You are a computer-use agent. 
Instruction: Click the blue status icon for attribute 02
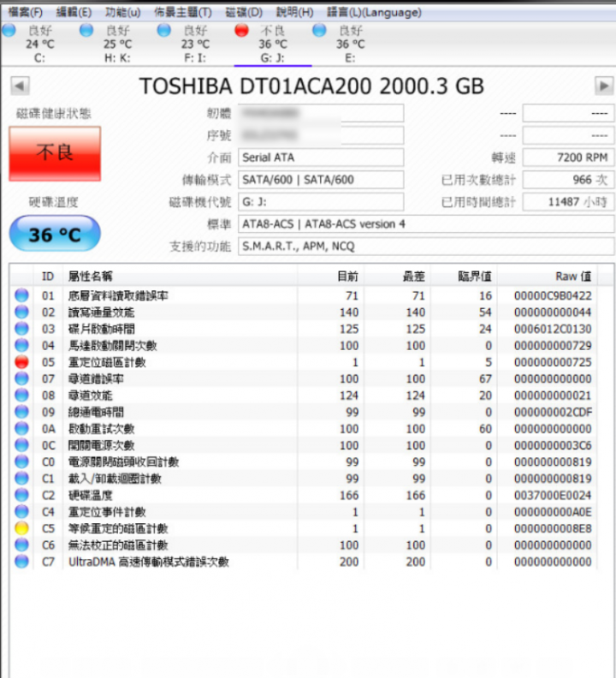[x=21, y=312]
